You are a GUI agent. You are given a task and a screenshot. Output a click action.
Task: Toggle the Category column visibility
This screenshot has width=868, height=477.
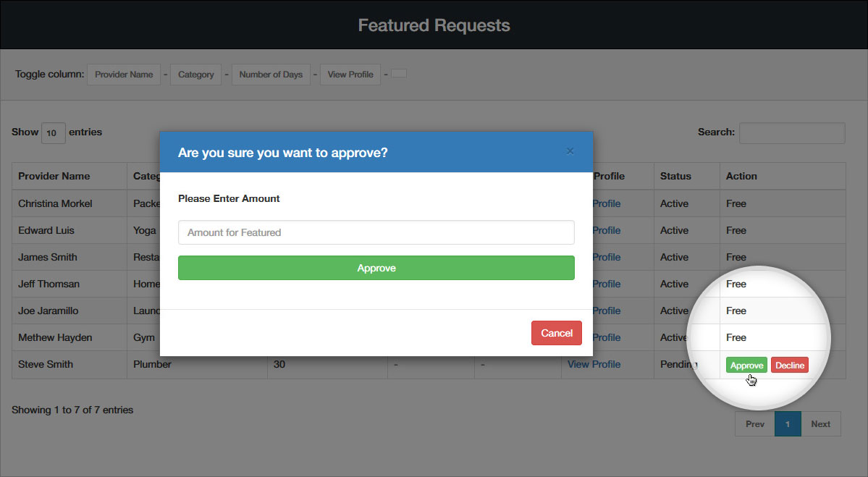195,75
